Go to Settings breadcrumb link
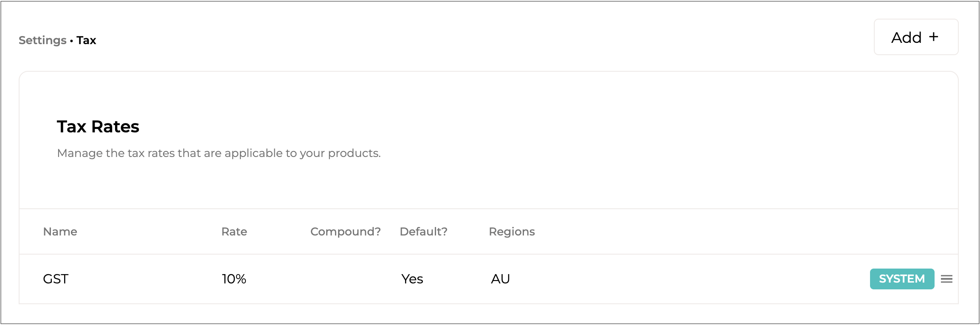The width and height of the screenshot is (980, 325). pyautogui.click(x=42, y=40)
